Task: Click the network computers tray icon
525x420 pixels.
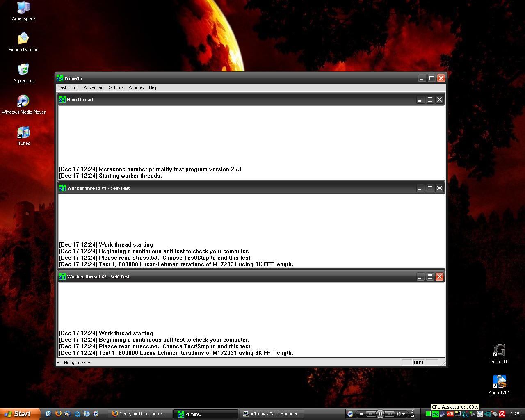Action: click(443, 414)
